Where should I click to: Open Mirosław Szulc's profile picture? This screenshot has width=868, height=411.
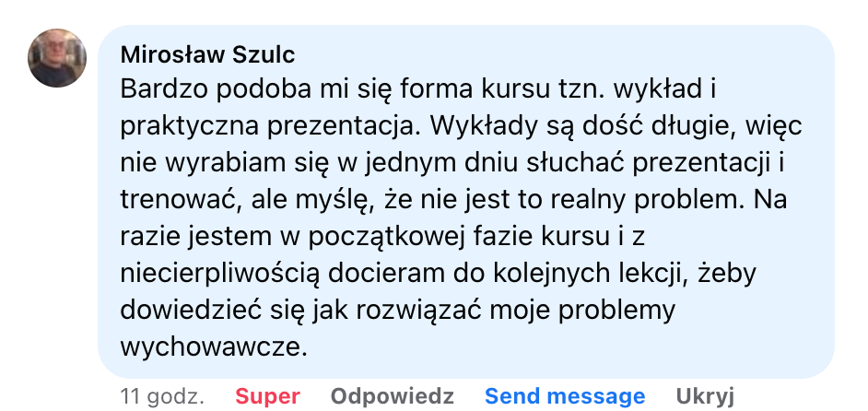57,58
